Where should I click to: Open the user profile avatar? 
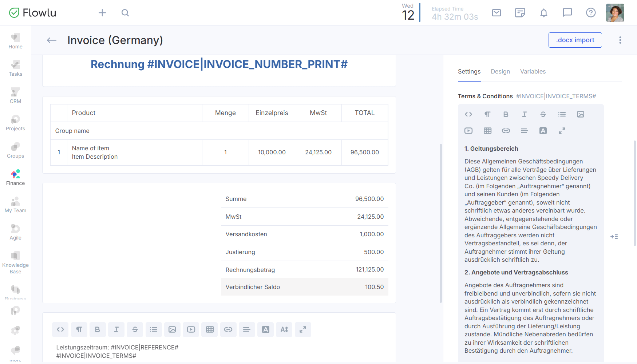click(615, 13)
